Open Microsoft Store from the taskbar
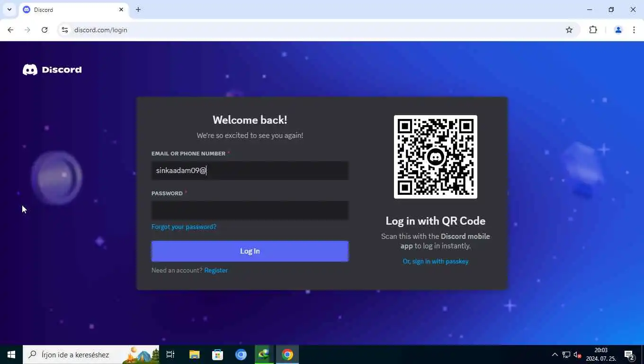Viewport: 644px width, 364px height. tap(217, 355)
